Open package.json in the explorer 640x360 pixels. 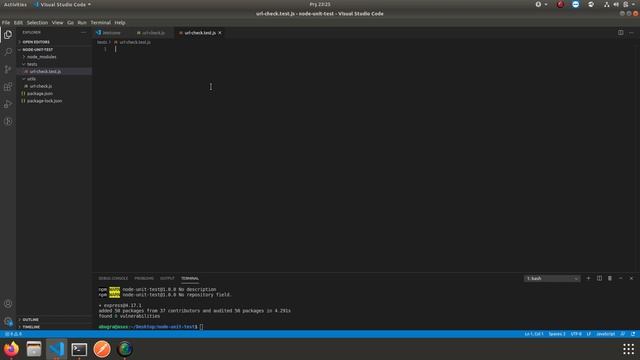click(x=40, y=93)
